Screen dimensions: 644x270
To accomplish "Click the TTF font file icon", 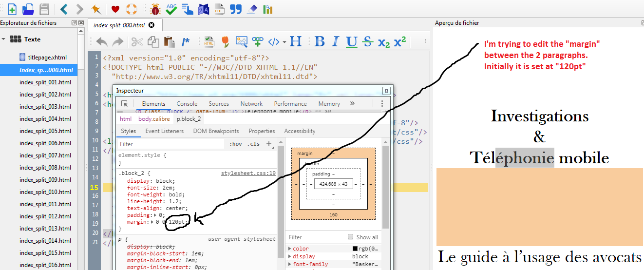I will coord(220,9).
